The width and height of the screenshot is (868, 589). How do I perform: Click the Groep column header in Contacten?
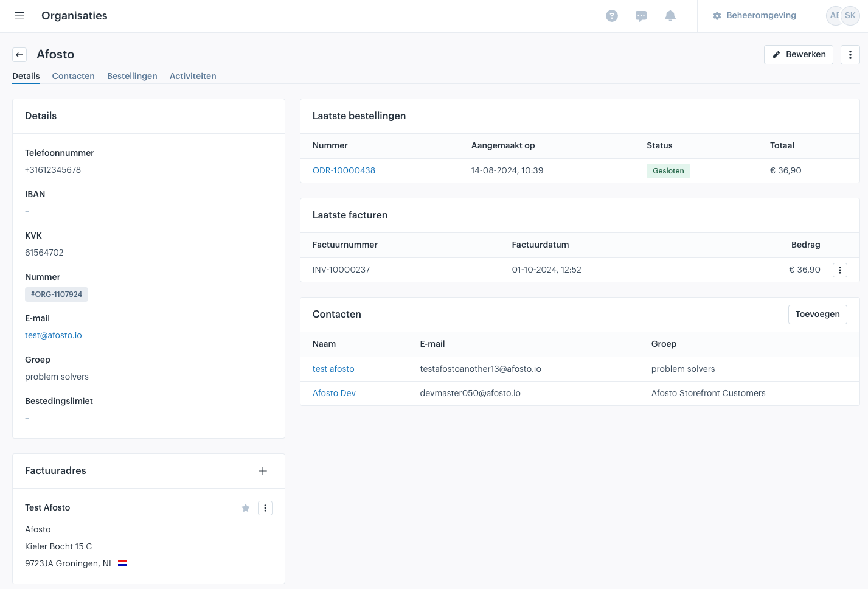(x=664, y=344)
